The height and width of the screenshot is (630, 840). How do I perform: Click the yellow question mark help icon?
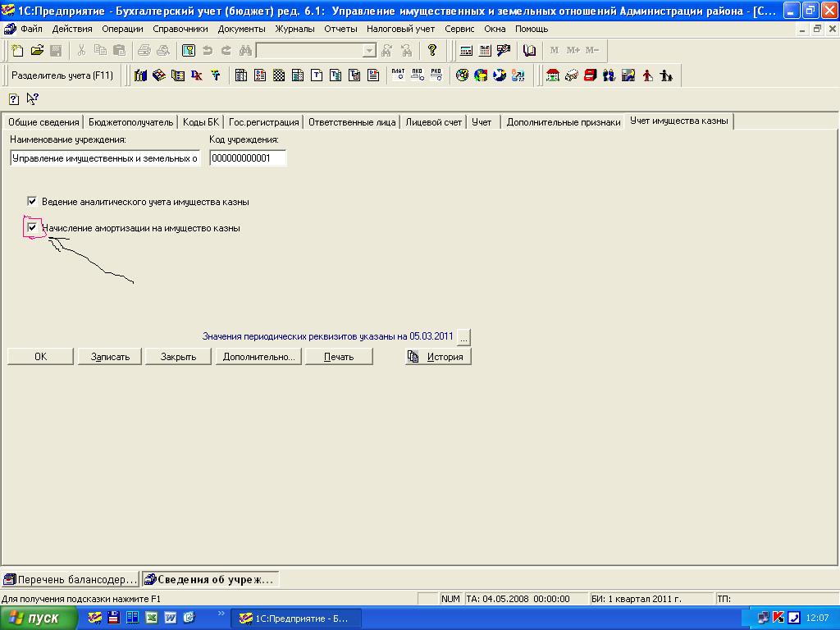[433, 51]
